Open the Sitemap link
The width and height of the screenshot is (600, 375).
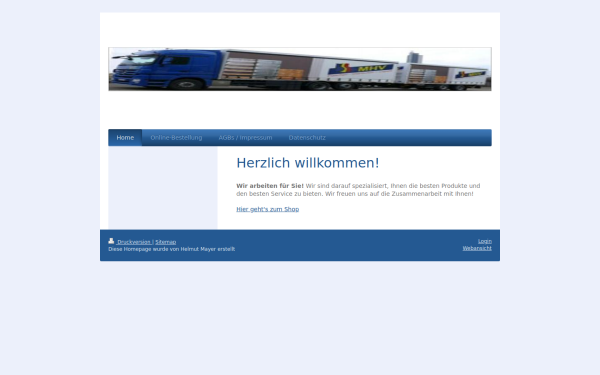click(x=166, y=242)
